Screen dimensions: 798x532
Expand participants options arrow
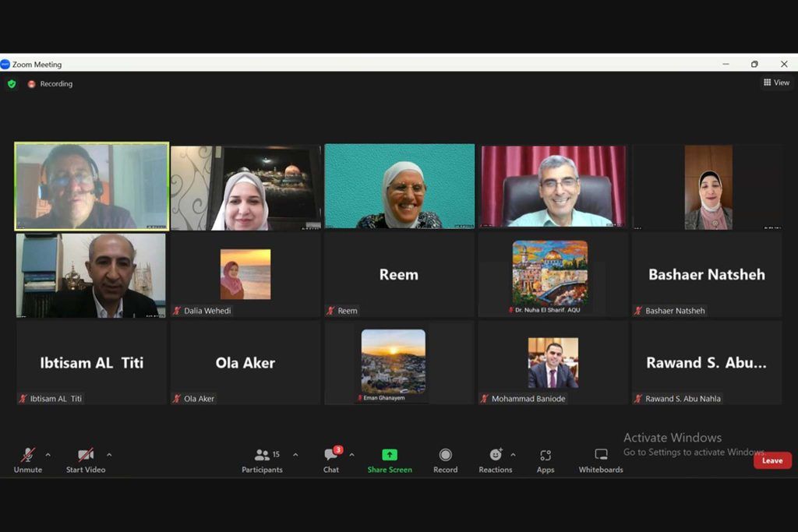[295, 455]
